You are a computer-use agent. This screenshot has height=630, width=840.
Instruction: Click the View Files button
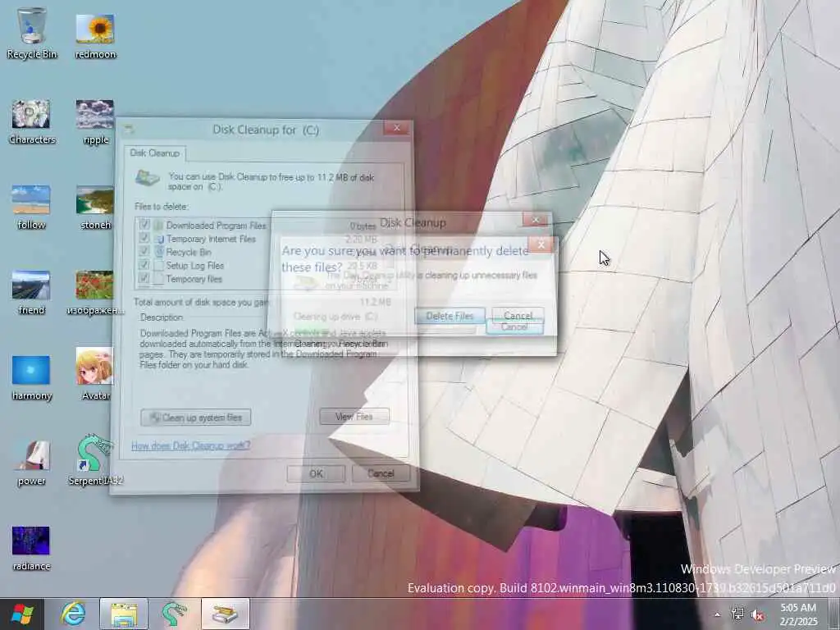(354, 416)
